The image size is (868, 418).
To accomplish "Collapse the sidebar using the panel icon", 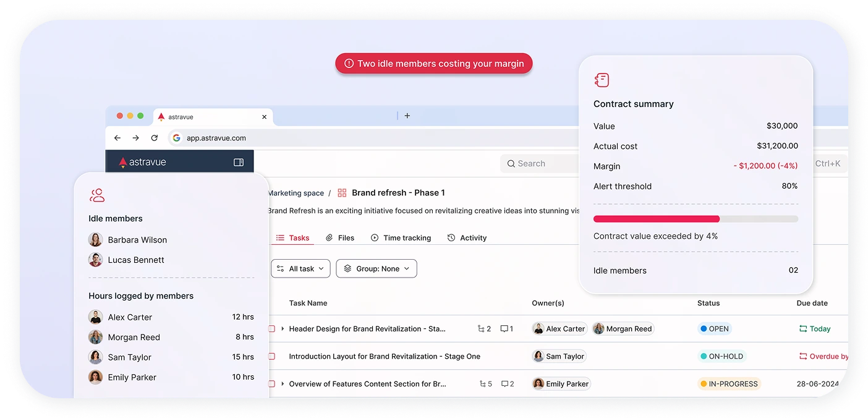I will coord(239,162).
